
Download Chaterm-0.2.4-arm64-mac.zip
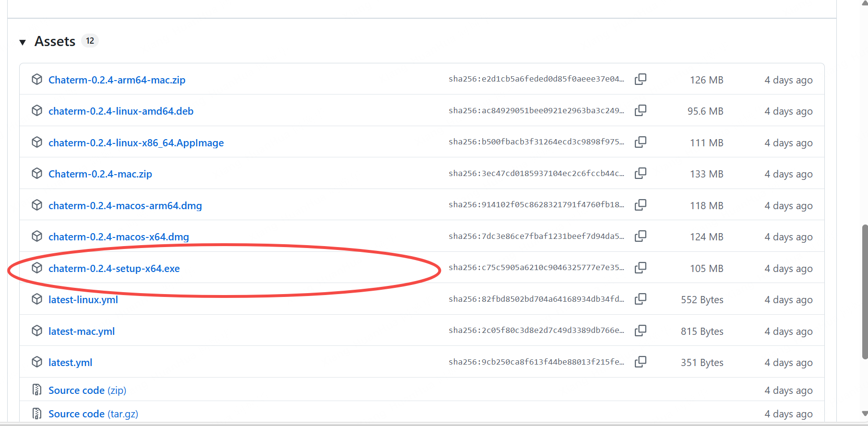(117, 80)
